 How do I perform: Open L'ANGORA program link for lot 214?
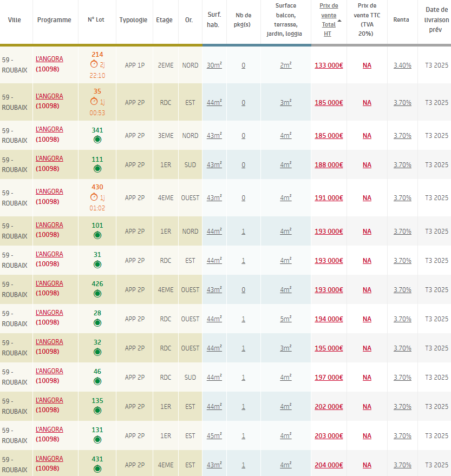[x=49, y=59]
